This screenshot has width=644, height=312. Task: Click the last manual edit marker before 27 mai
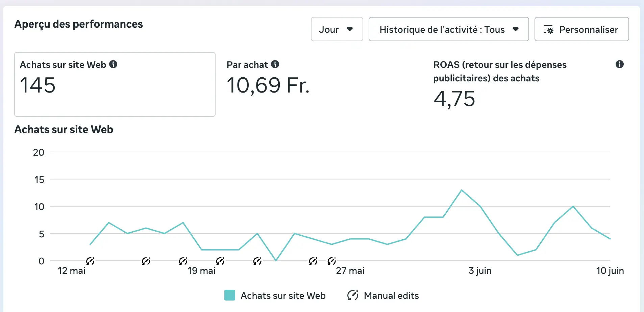pyautogui.click(x=332, y=261)
